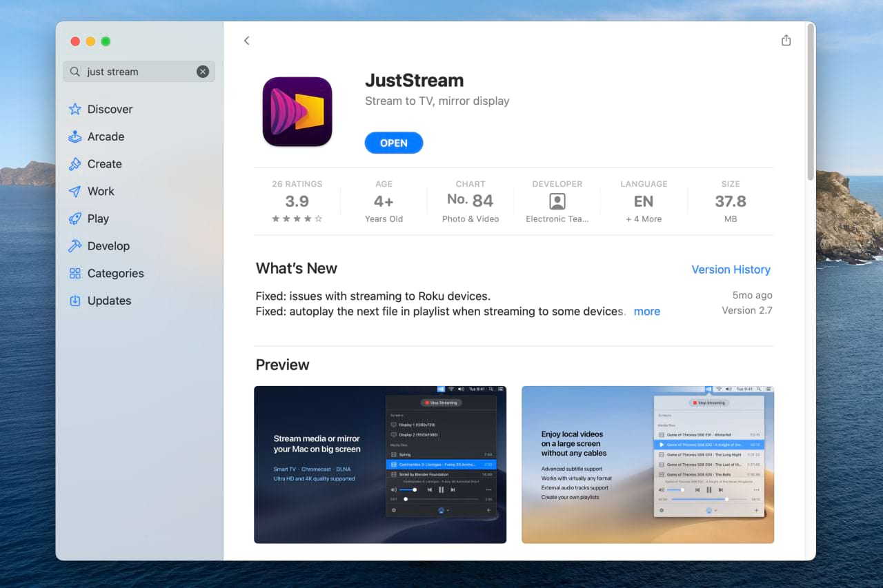Viewport: 883px width, 588px height.
Task: Launch JustStream with the OPEN button
Action: point(394,143)
